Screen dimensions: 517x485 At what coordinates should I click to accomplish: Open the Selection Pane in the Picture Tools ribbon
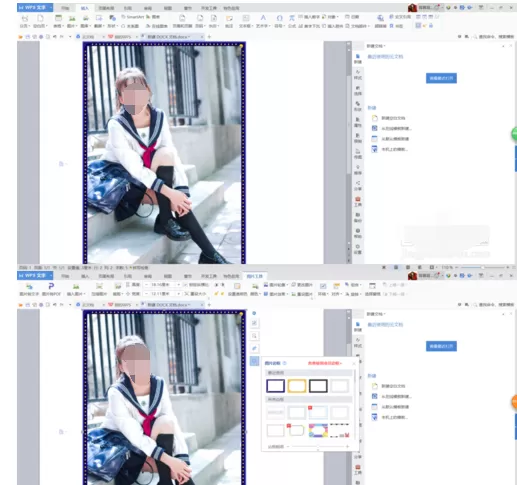coord(372,289)
